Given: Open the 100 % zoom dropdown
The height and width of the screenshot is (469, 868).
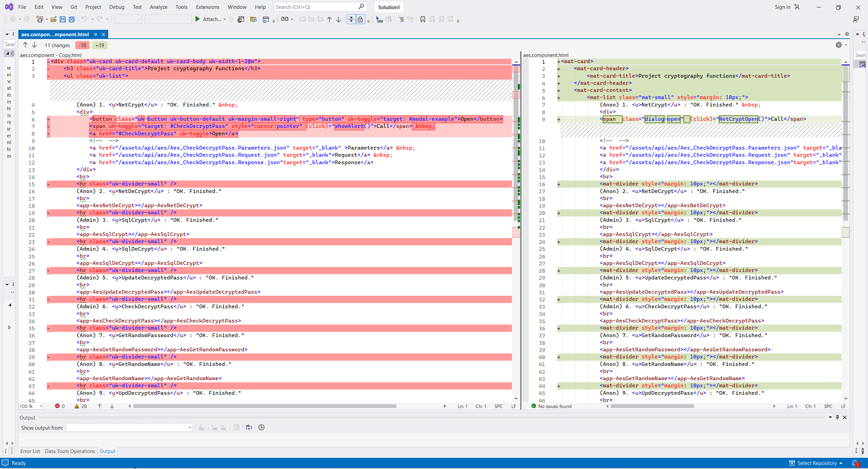Looking at the screenshot, I should [41, 406].
